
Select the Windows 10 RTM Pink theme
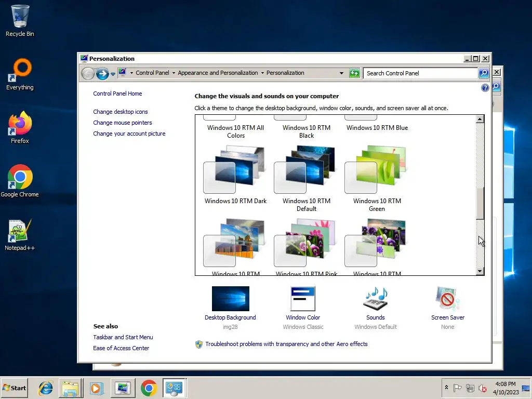307,247
